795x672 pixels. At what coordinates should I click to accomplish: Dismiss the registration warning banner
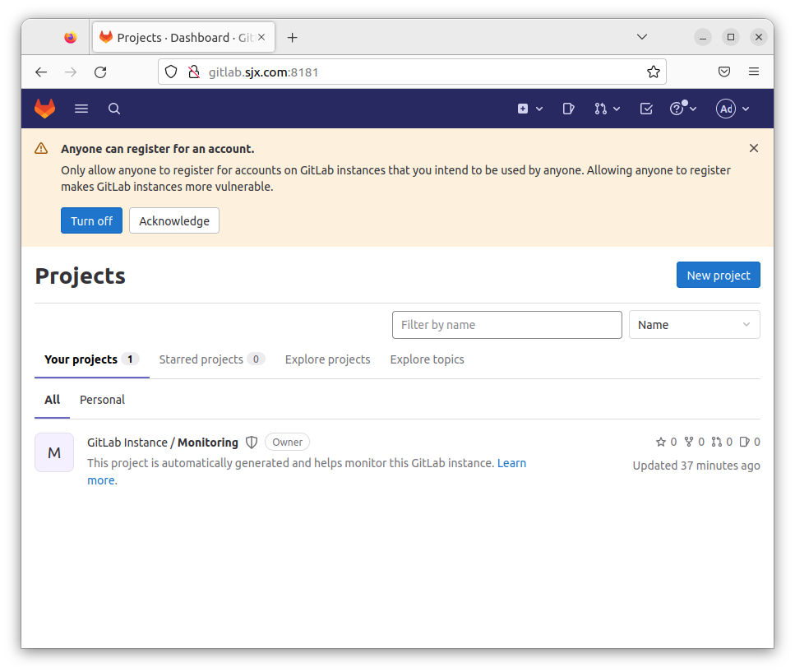(753, 148)
